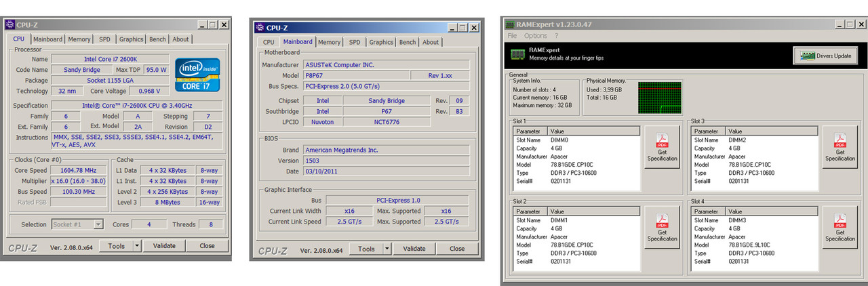Select CPU tab in middle CPU-Z window
Screen dimensions: 868x286
coord(269,42)
